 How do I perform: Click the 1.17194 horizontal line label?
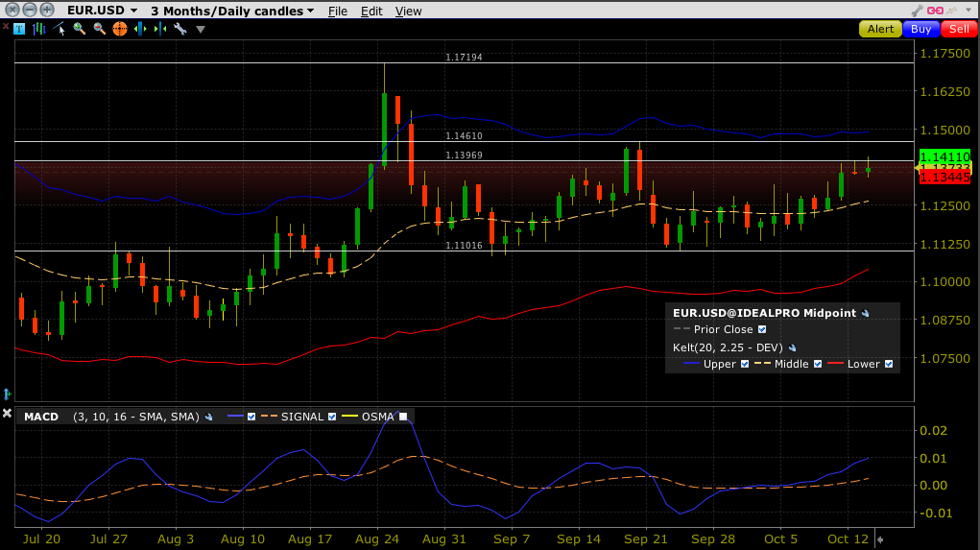[464, 57]
